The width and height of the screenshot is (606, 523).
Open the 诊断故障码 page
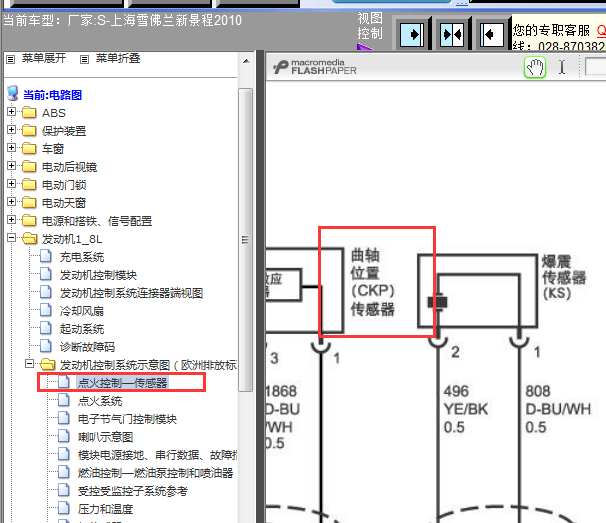pyautogui.click(x=87, y=347)
